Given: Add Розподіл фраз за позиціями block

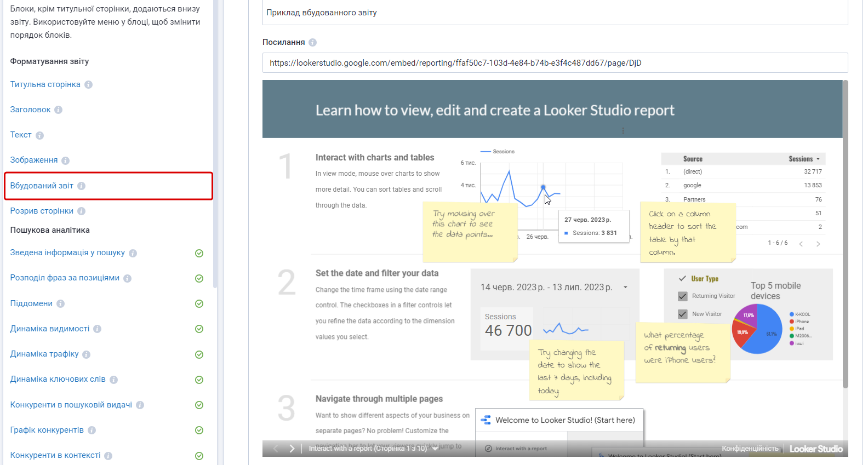Looking at the screenshot, I should [x=65, y=278].
